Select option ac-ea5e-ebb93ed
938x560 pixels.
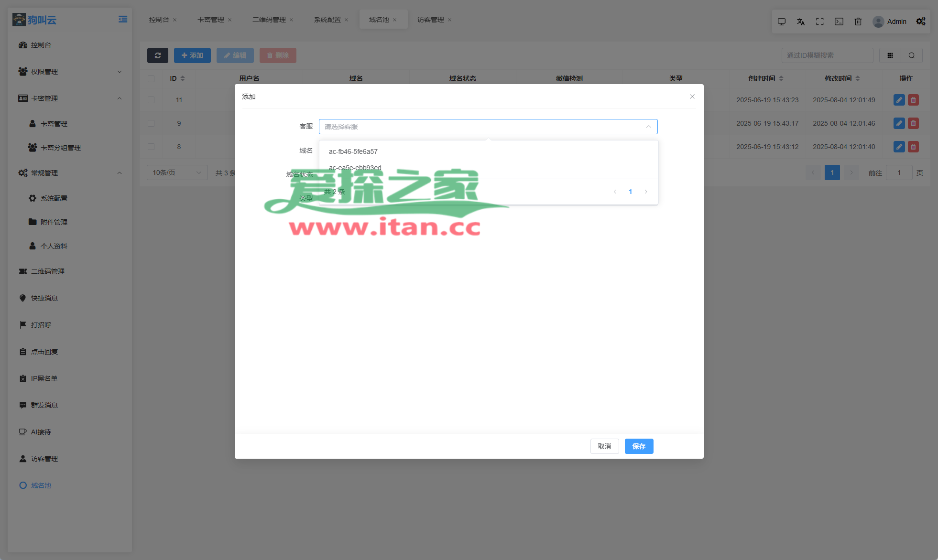(x=489, y=168)
